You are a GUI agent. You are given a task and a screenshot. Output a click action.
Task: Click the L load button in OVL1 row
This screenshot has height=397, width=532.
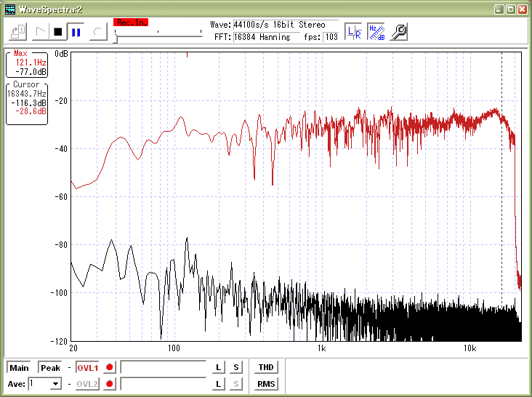click(219, 368)
